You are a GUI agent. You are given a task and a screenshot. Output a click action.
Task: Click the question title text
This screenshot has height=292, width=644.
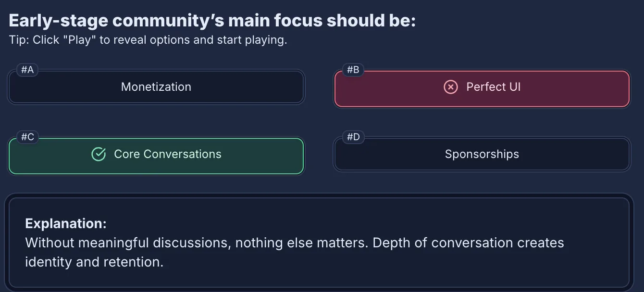213,20
